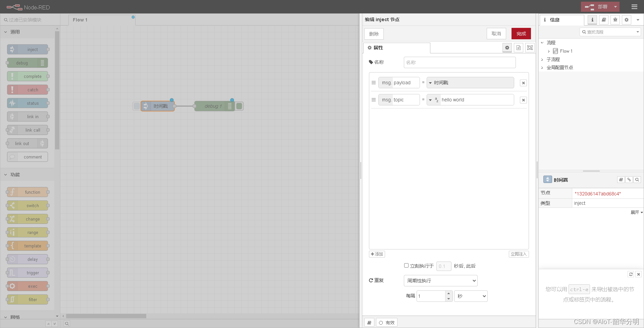Select the switch node in palette
The width and height of the screenshot is (644, 328).
tap(28, 205)
